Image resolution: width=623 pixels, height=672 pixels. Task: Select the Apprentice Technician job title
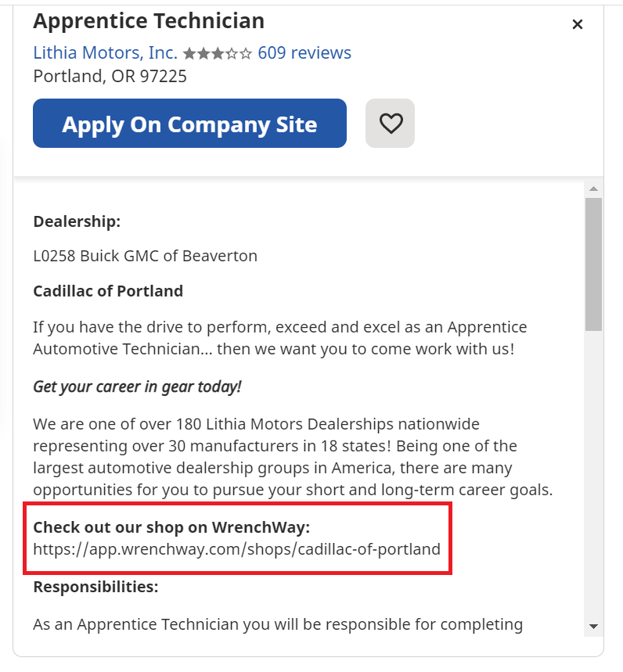[x=149, y=21]
